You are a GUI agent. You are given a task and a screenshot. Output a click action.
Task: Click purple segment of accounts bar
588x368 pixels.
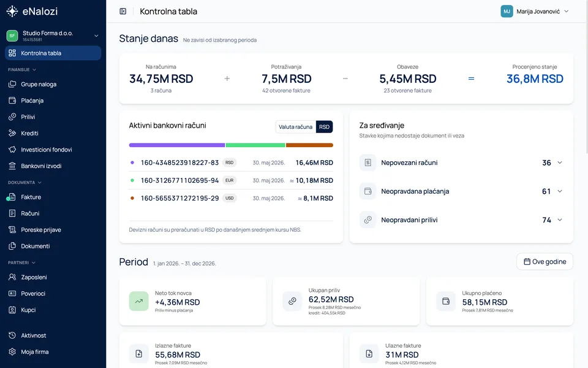pyautogui.click(x=176, y=145)
